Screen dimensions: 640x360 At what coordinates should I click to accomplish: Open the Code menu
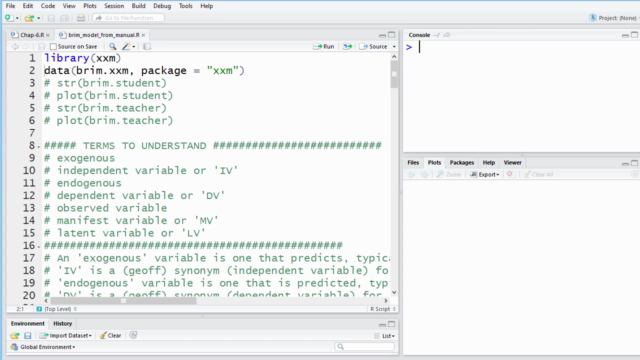click(x=48, y=6)
